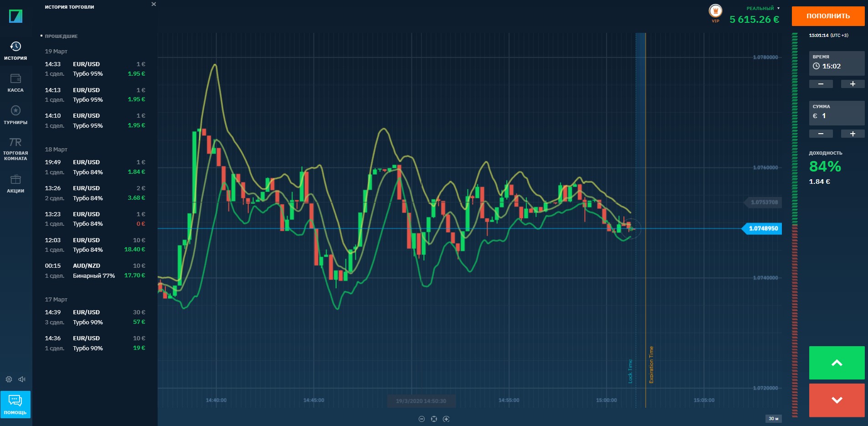Increase expiration time with plus button
This screenshot has height=426, width=868.
(853, 84)
